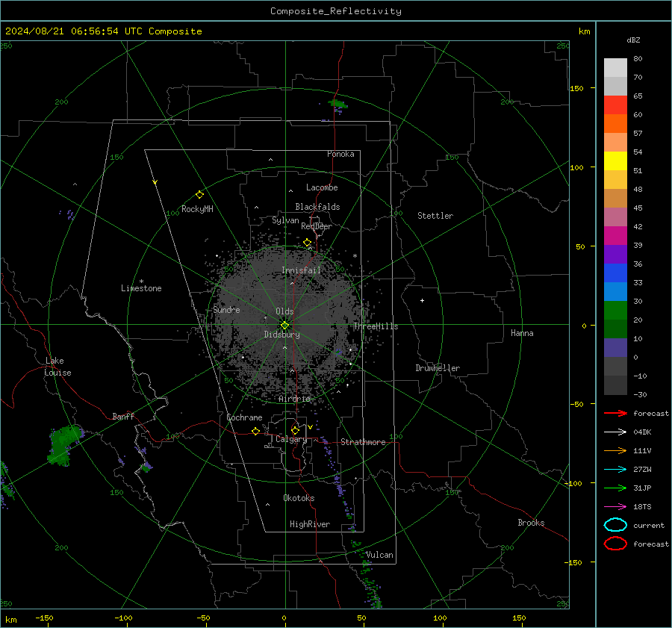This screenshot has height=628, width=672.
Task: Click the red forecast ellipse icon
Action: [615, 544]
